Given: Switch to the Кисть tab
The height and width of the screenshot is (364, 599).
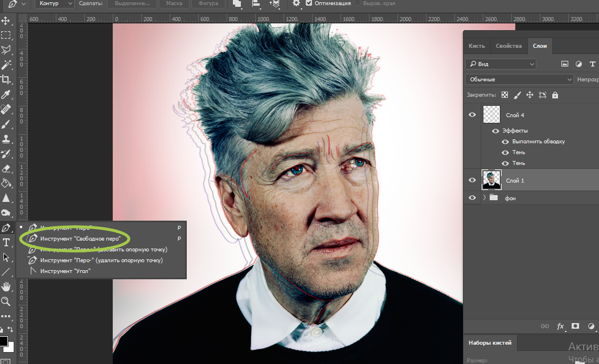Looking at the screenshot, I should (477, 46).
